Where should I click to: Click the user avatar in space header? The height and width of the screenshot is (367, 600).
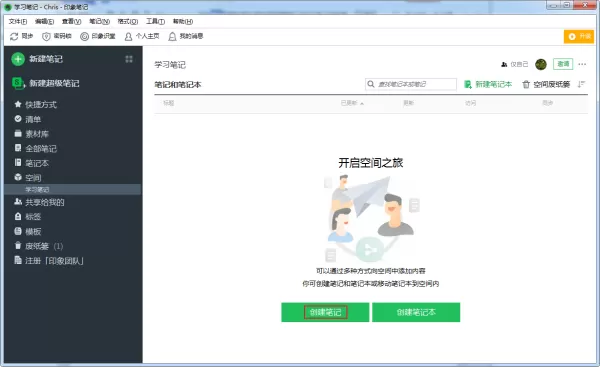pyautogui.click(x=541, y=64)
